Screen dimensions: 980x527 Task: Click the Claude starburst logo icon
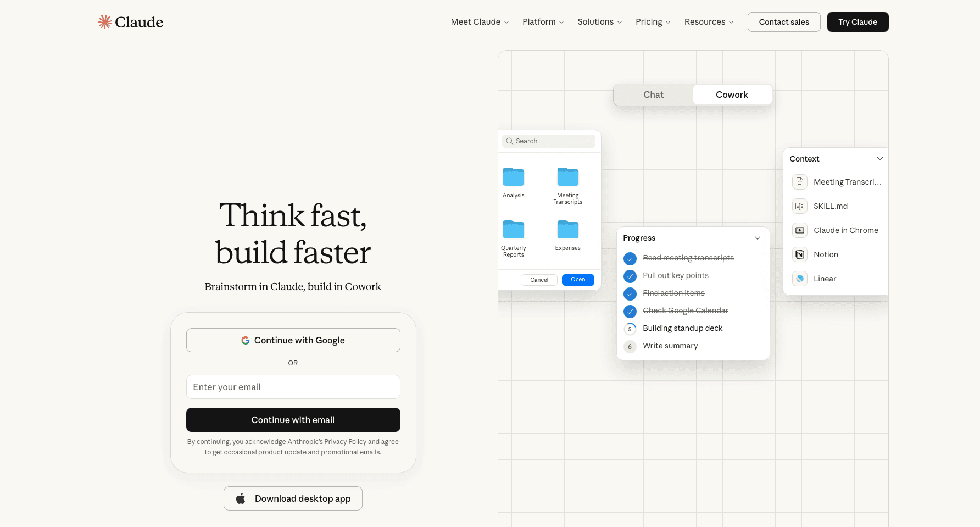pyautogui.click(x=105, y=22)
